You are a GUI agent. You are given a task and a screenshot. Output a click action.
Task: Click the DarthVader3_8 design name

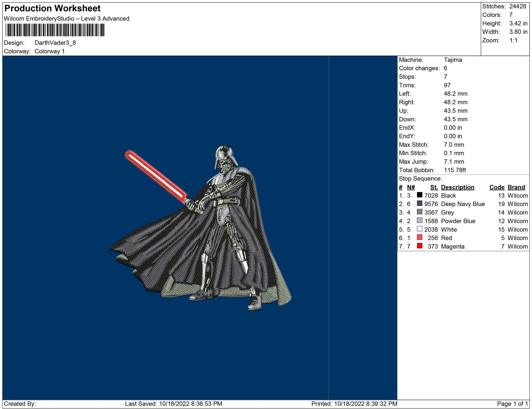(x=55, y=43)
